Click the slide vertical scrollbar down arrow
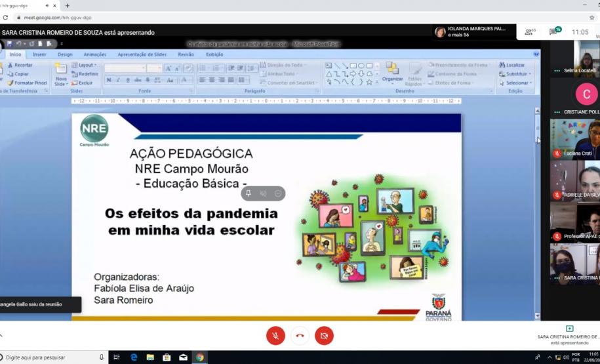This screenshot has height=364, width=600. click(537, 316)
